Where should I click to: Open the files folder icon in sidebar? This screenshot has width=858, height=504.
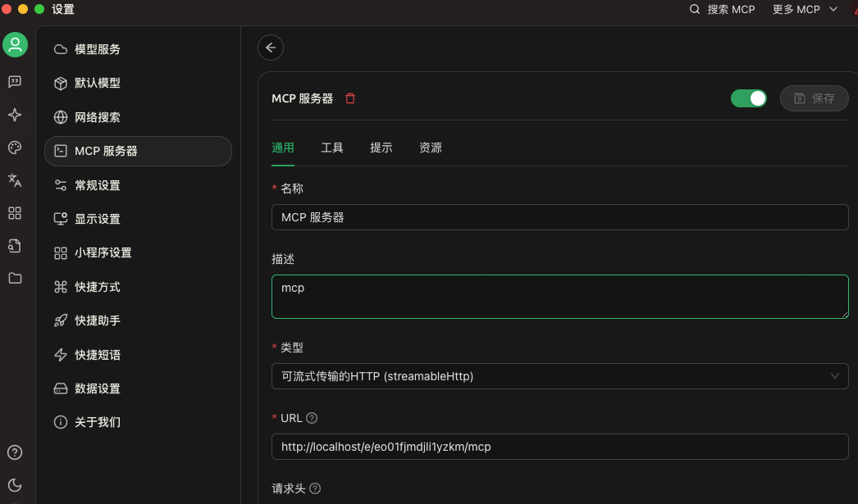point(15,279)
